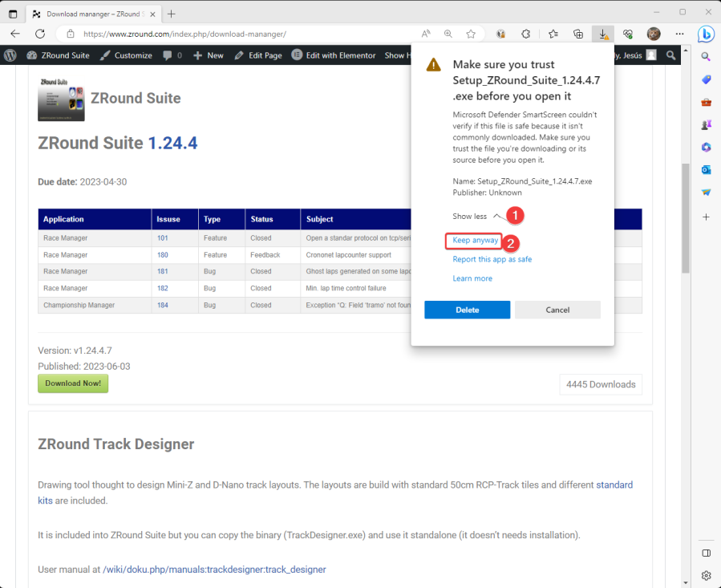Click the green Download Now! button
Screen dimensions: 721x588
[x=73, y=383]
